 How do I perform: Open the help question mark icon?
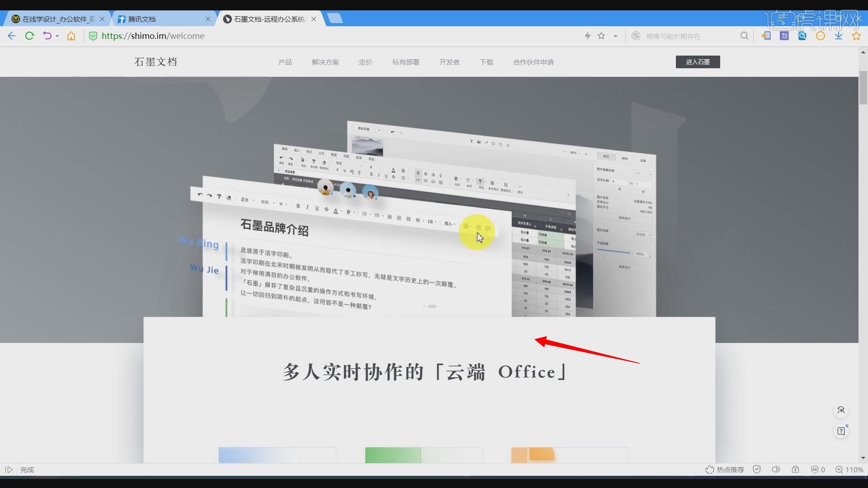tap(841, 431)
